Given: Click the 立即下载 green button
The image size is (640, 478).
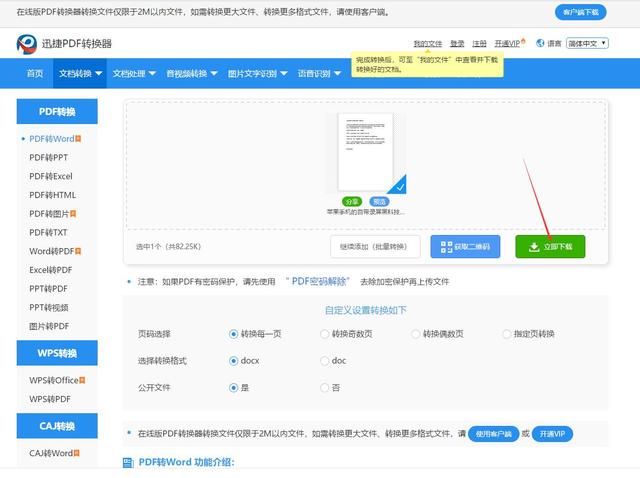Looking at the screenshot, I should 550,247.
